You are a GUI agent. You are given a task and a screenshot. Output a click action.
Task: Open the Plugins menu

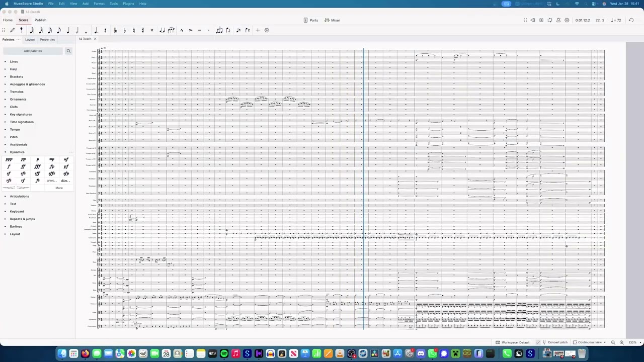pyautogui.click(x=128, y=4)
